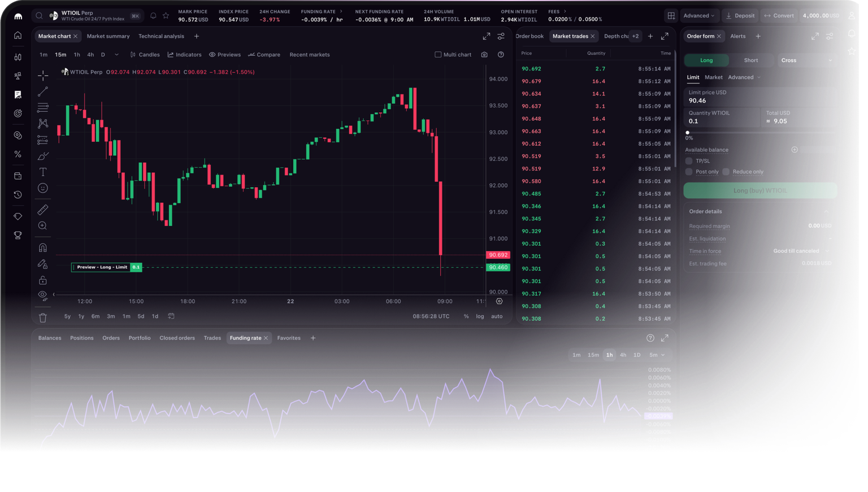
Task: Toggle drawings visibility with the eye icon
Action: [x=43, y=295]
